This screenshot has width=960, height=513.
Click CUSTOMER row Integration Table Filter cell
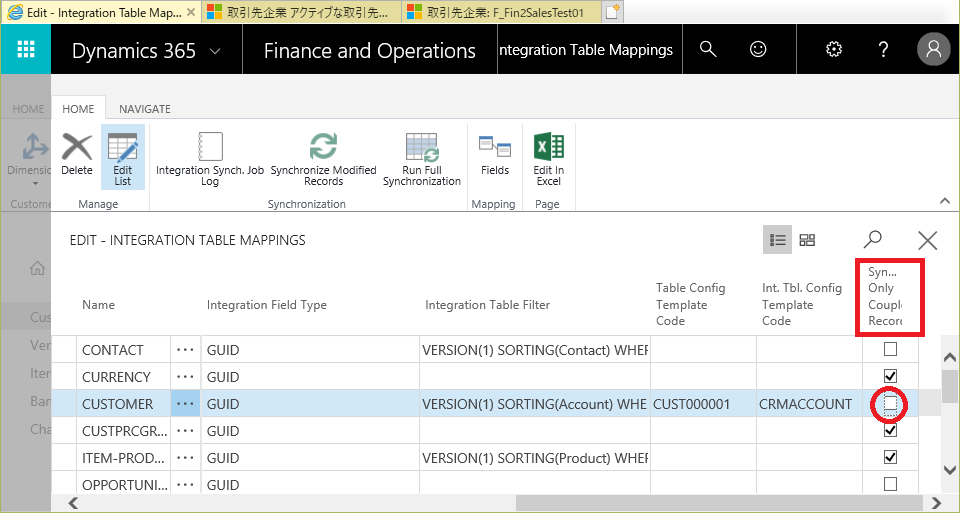(x=534, y=403)
